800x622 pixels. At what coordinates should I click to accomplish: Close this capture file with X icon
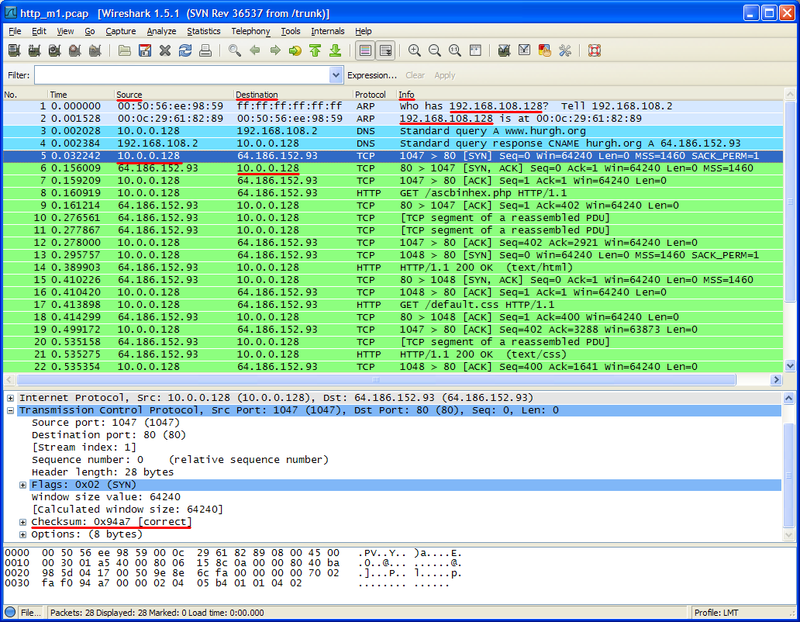tap(165, 51)
